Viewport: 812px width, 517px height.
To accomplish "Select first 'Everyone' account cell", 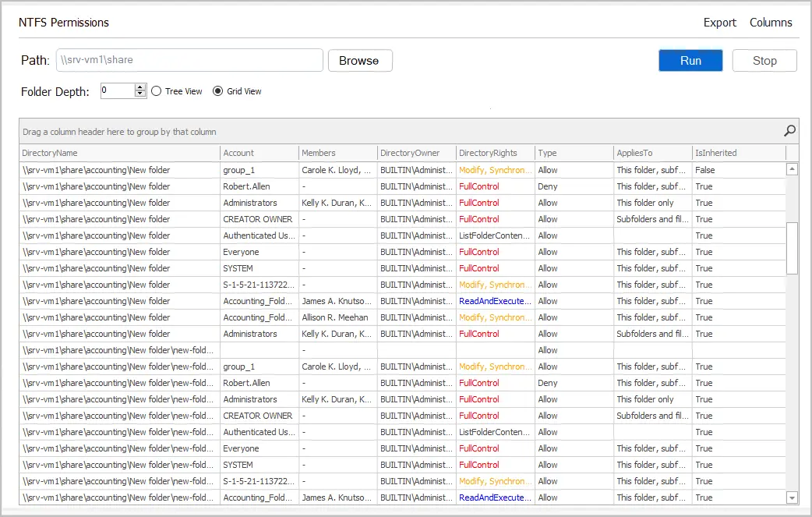I will (x=259, y=252).
